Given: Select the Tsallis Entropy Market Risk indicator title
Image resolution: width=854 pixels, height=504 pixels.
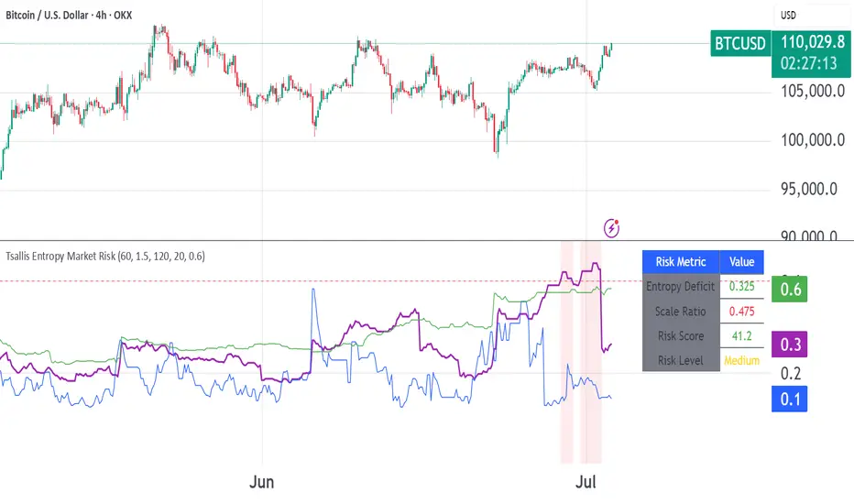Looking at the screenshot, I should [x=105, y=257].
